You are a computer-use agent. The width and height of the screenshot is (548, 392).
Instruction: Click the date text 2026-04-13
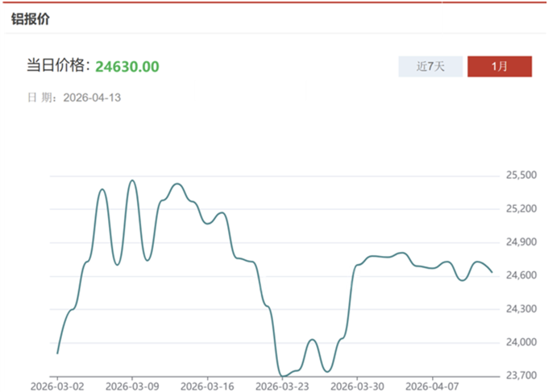point(90,97)
